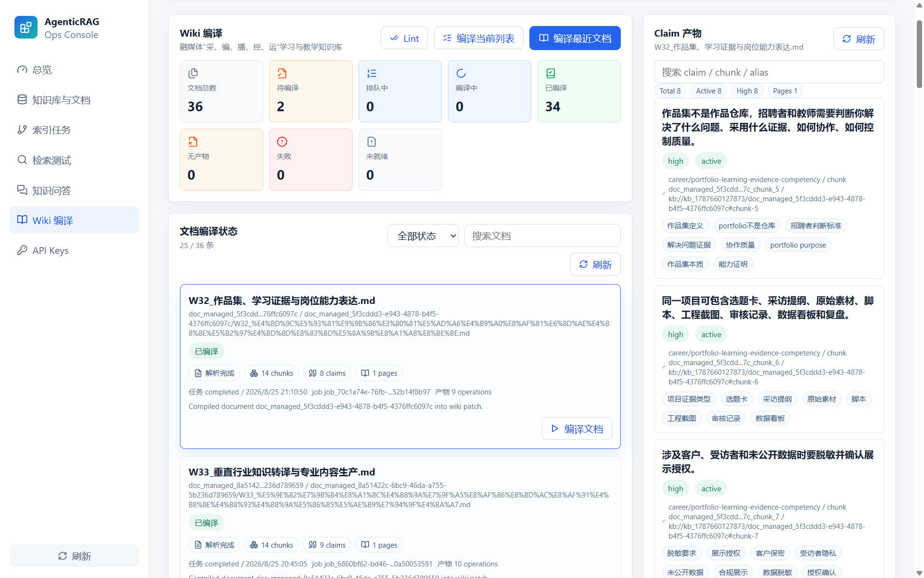The width and height of the screenshot is (924, 578).
Task: Click the 无产物 file icon
Action: pyautogui.click(x=193, y=142)
